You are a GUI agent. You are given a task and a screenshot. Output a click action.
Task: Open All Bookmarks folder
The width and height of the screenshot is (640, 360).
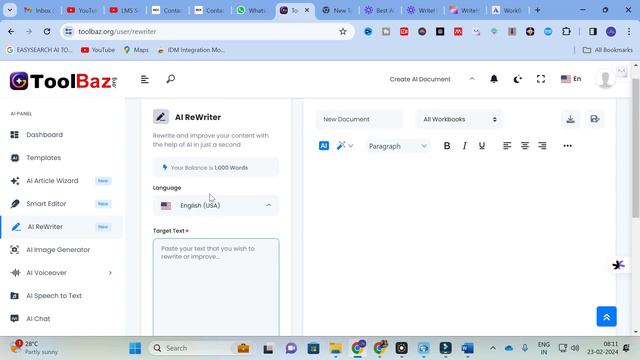[x=608, y=50]
